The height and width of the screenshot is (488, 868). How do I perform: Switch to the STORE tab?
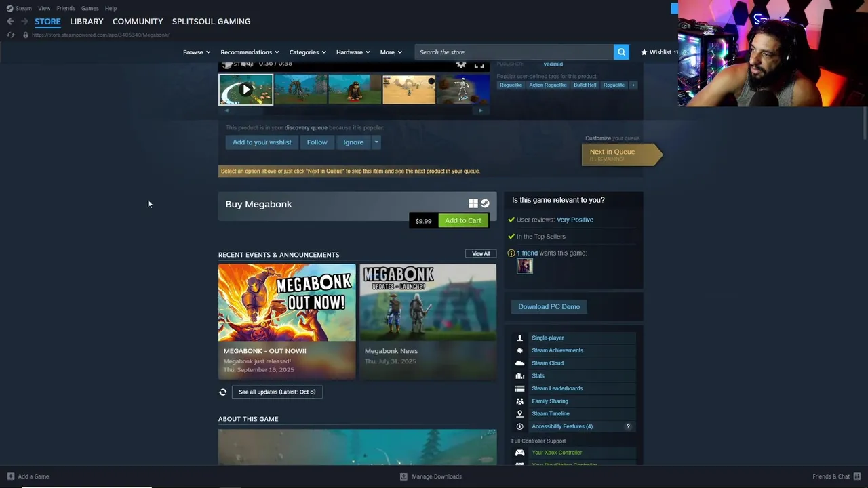pyautogui.click(x=47, y=22)
